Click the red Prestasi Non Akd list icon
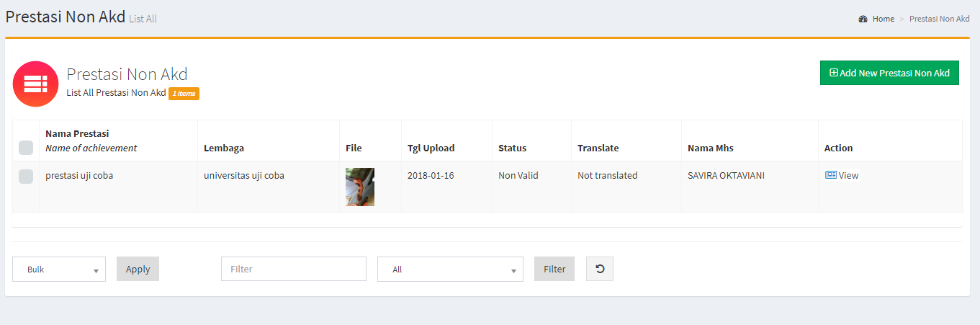This screenshot has height=325, width=980. click(x=35, y=84)
